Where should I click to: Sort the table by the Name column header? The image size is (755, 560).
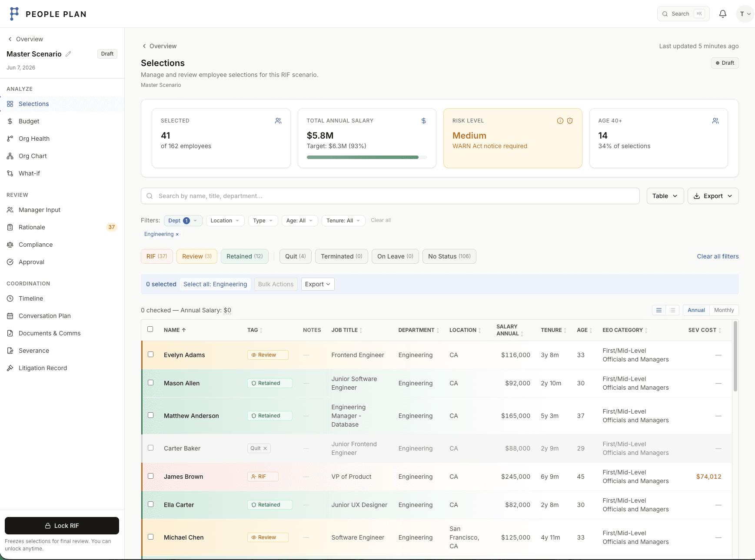175,330
